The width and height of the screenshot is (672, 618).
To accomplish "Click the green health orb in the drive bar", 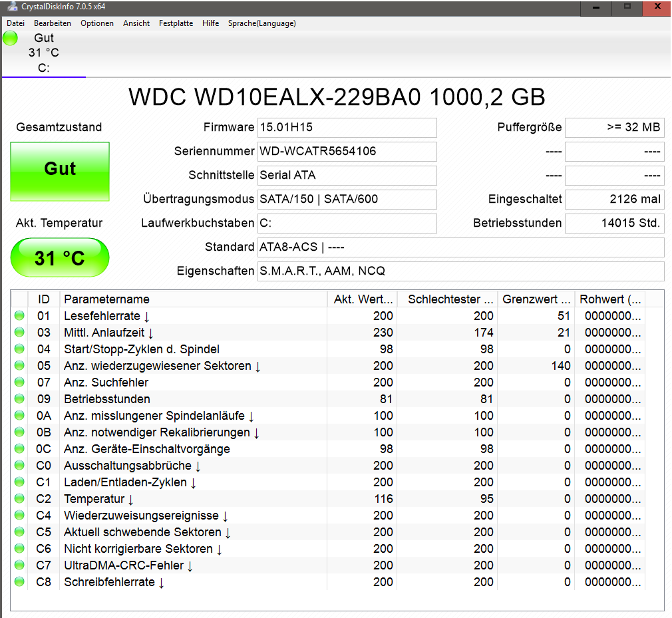I will click(x=10, y=38).
